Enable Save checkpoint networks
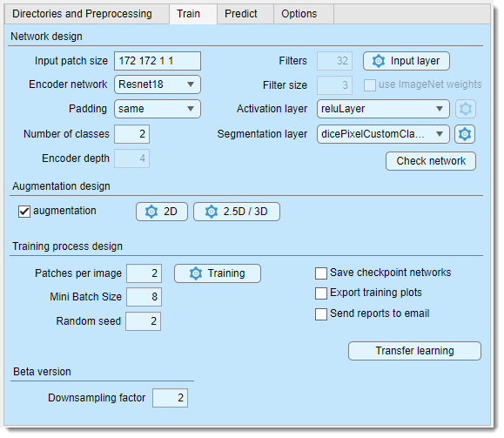This screenshot has width=504, height=438. tap(321, 273)
